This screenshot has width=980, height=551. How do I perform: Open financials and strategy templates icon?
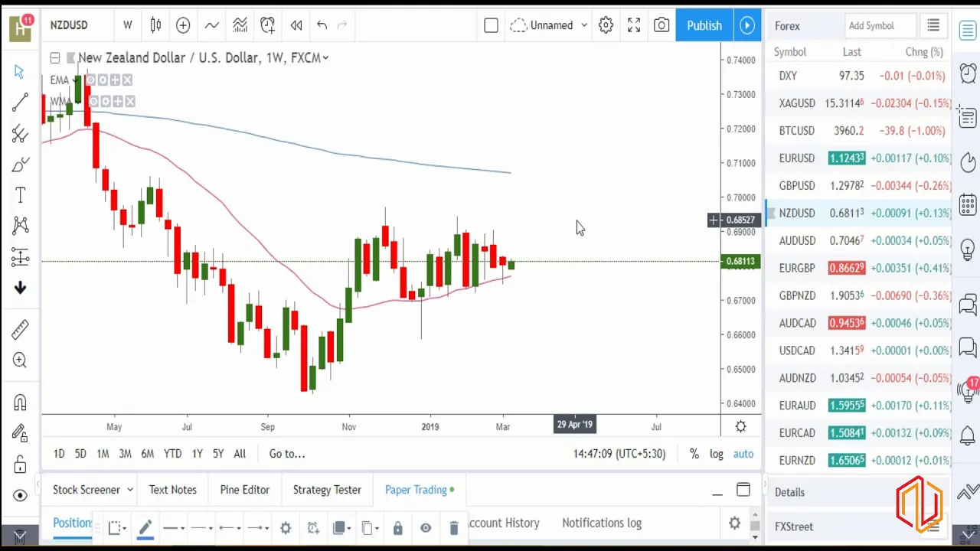point(240,25)
